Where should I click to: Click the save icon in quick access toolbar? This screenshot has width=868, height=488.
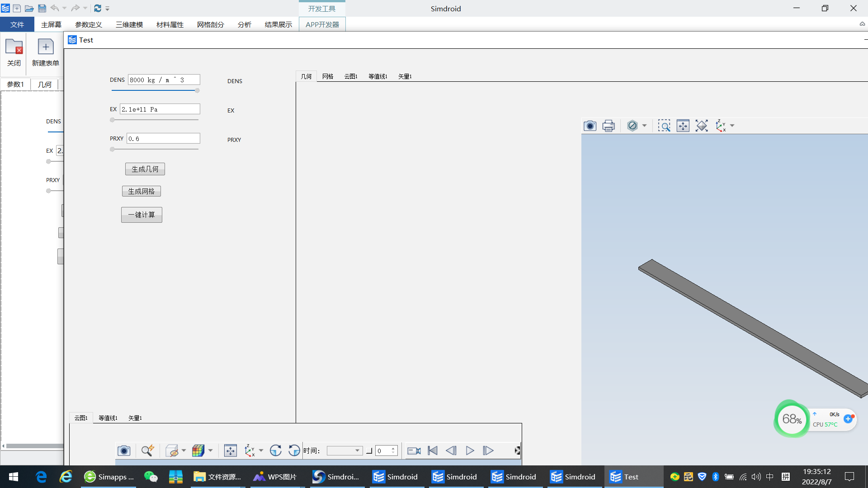[42, 8]
